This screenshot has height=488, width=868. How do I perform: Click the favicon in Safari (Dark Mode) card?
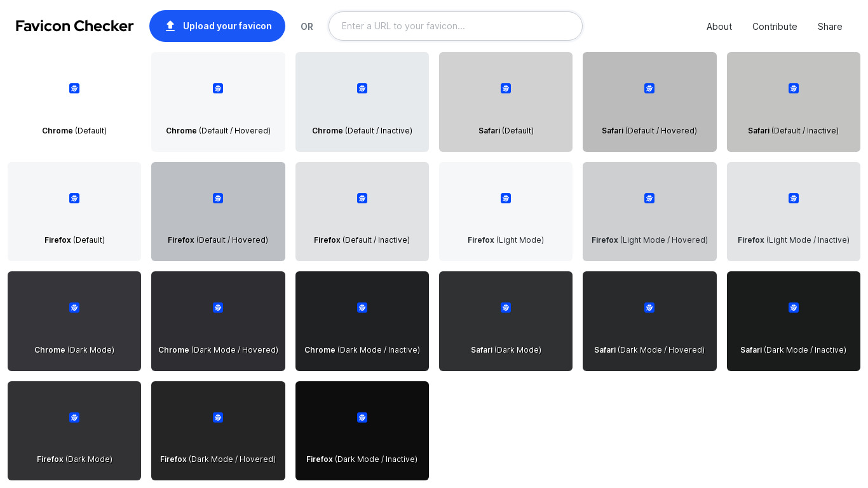click(x=506, y=308)
